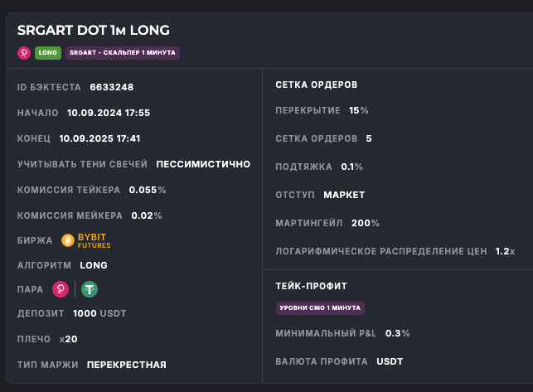Click the end date 10.09.2025 17:41
The height and width of the screenshot is (392, 533).
(99, 138)
